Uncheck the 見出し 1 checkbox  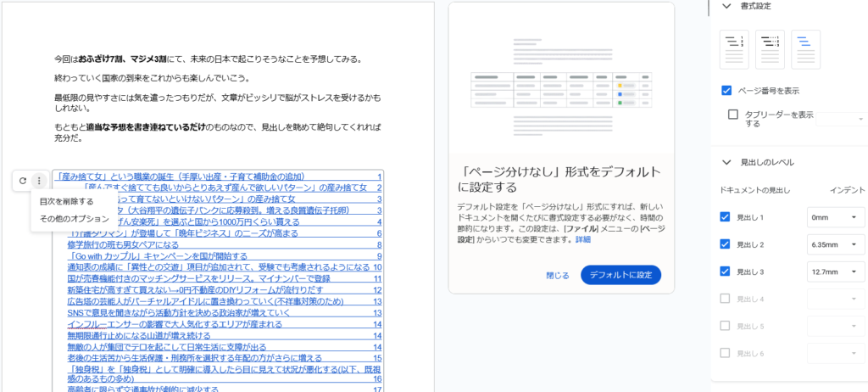pos(725,217)
